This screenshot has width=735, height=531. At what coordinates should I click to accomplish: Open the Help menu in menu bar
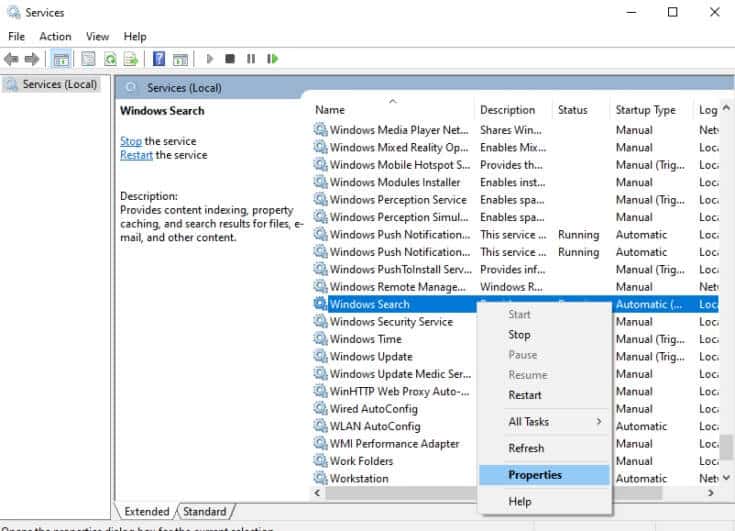[x=135, y=37]
